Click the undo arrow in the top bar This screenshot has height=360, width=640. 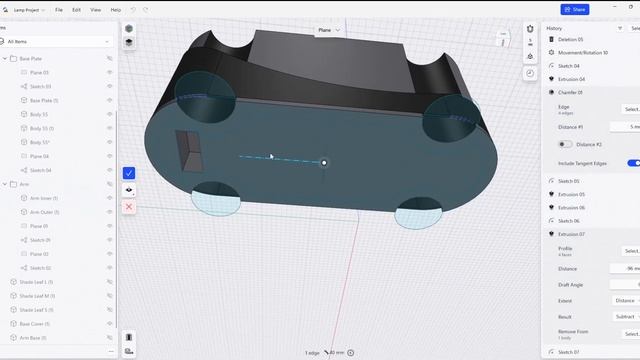coord(133,9)
